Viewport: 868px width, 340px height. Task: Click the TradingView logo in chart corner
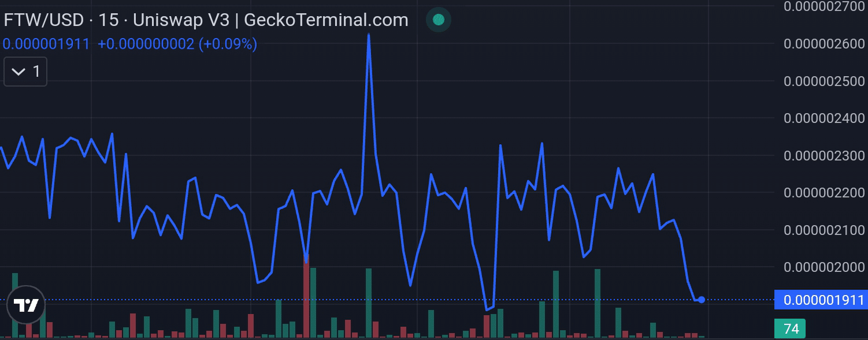(27, 305)
